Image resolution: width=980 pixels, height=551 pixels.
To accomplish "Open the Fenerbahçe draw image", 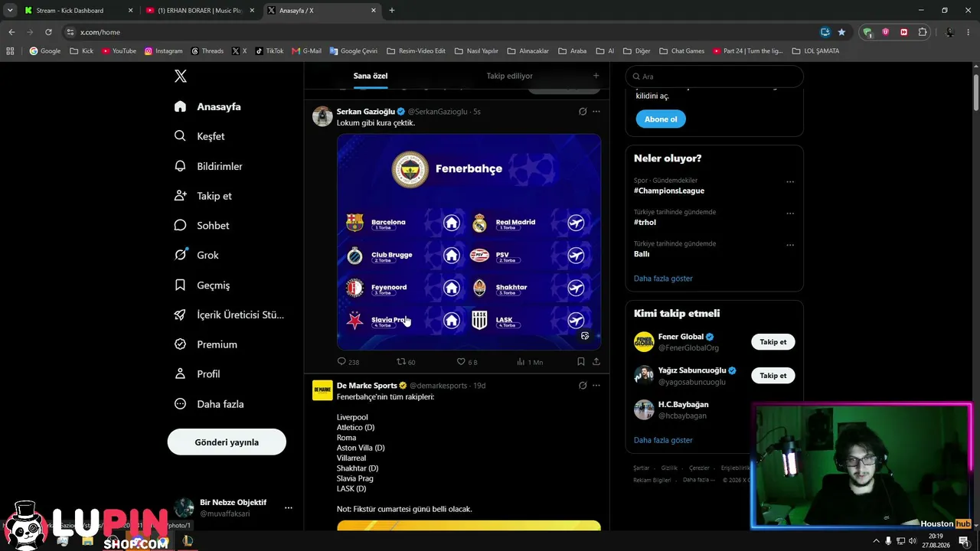I will pyautogui.click(x=469, y=242).
